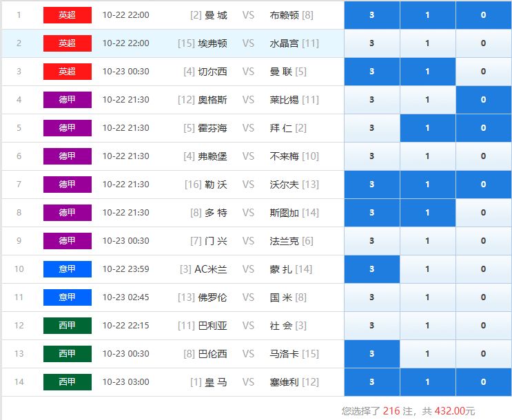
Task: Deselect result 1 for 霍芬海 vs 拜仁
Action: tap(428, 128)
